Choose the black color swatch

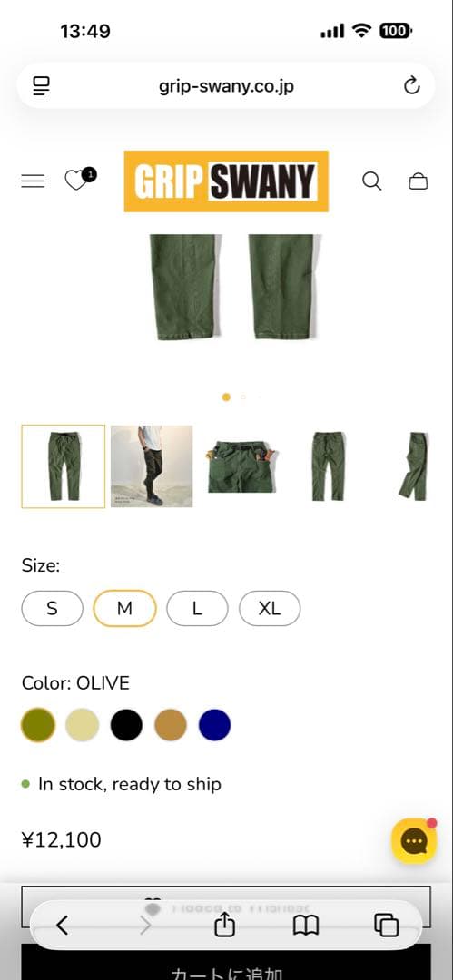(126, 725)
